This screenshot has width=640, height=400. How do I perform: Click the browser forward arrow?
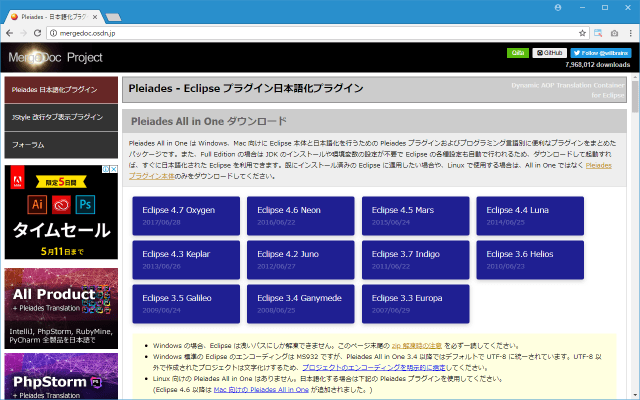pos(23,33)
